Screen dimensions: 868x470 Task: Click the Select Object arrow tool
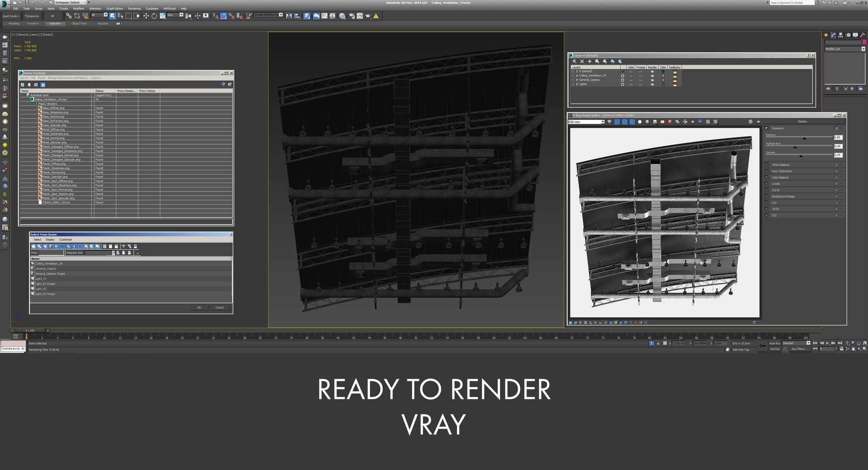[x=112, y=16]
